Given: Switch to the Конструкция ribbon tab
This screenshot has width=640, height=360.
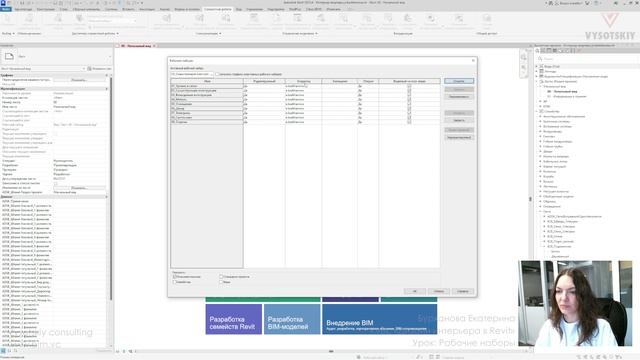Looking at the screenshot, I should (46, 9).
